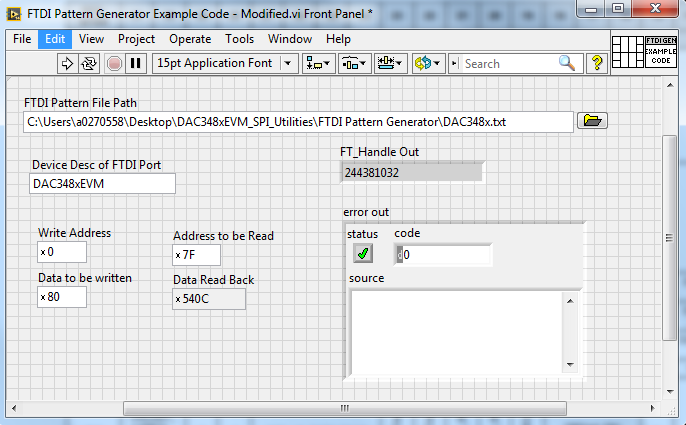686x425 pixels.
Task: Click the FTDI Pattern File Path field
Action: (298, 122)
